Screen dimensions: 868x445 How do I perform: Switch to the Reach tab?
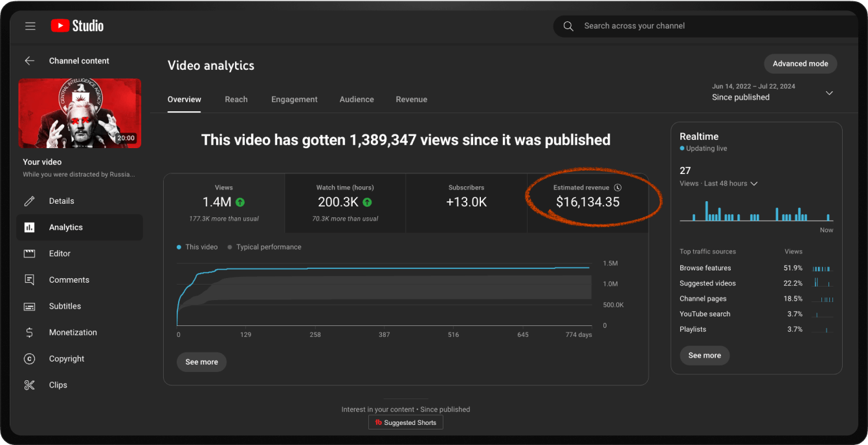(x=236, y=100)
